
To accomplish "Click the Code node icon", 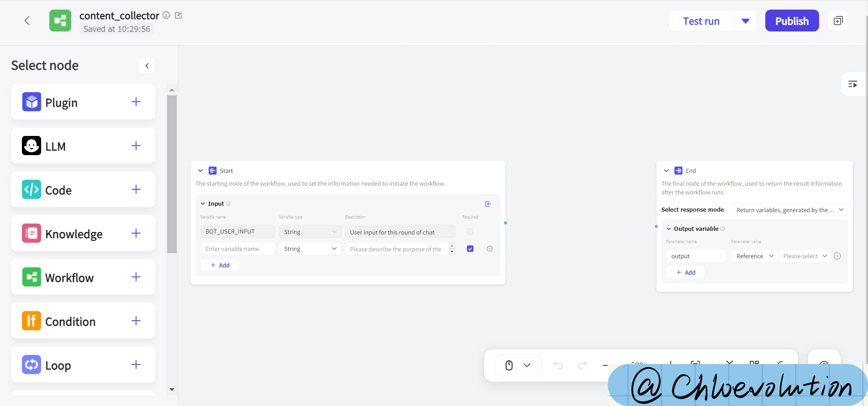I will (32, 190).
